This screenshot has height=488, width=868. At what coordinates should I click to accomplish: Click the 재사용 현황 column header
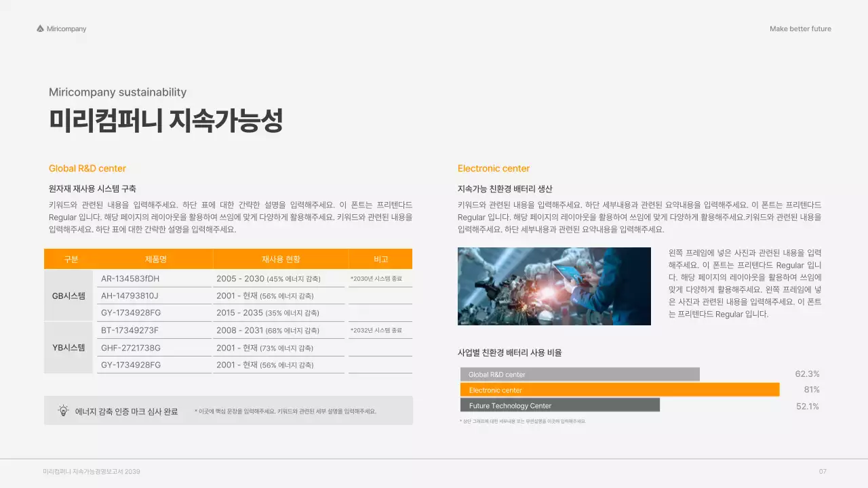tap(281, 259)
